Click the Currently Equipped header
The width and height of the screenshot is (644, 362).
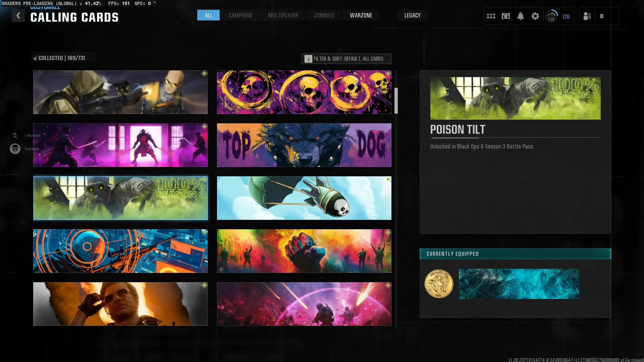click(x=515, y=254)
